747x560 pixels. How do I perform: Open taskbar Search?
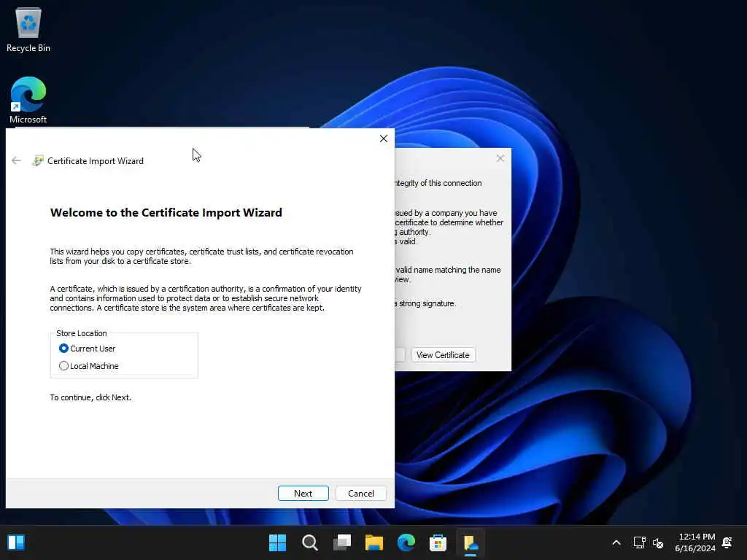coord(309,542)
